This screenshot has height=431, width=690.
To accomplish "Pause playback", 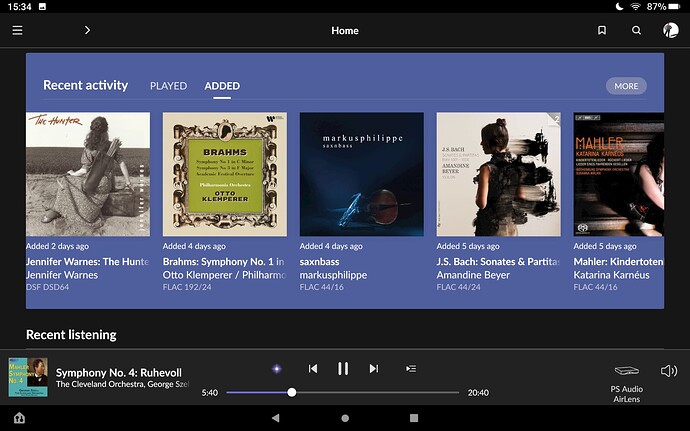I will click(343, 368).
